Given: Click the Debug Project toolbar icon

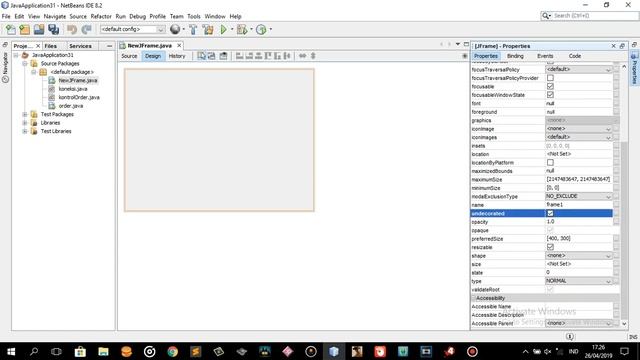Looking at the screenshot, I should click(x=242, y=29).
